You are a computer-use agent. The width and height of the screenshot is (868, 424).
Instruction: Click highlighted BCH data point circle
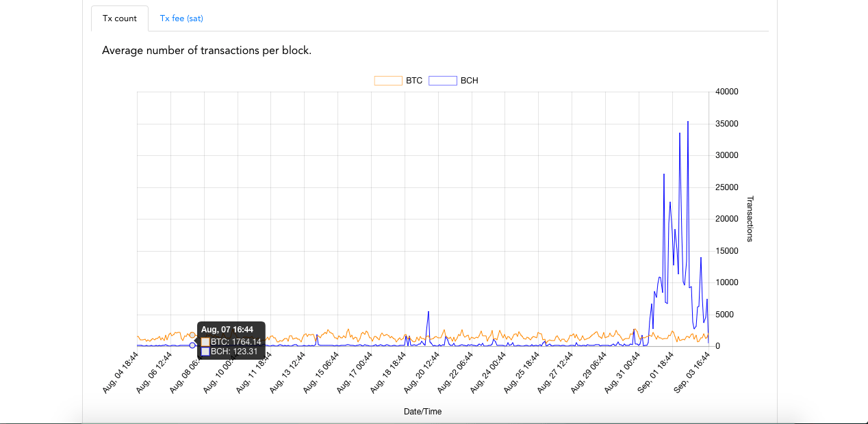[x=192, y=345]
